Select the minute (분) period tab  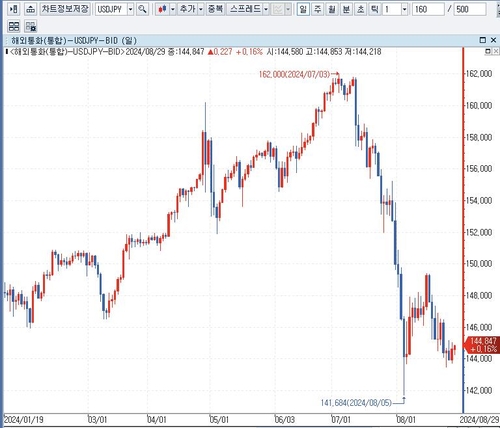pyautogui.click(x=346, y=9)
